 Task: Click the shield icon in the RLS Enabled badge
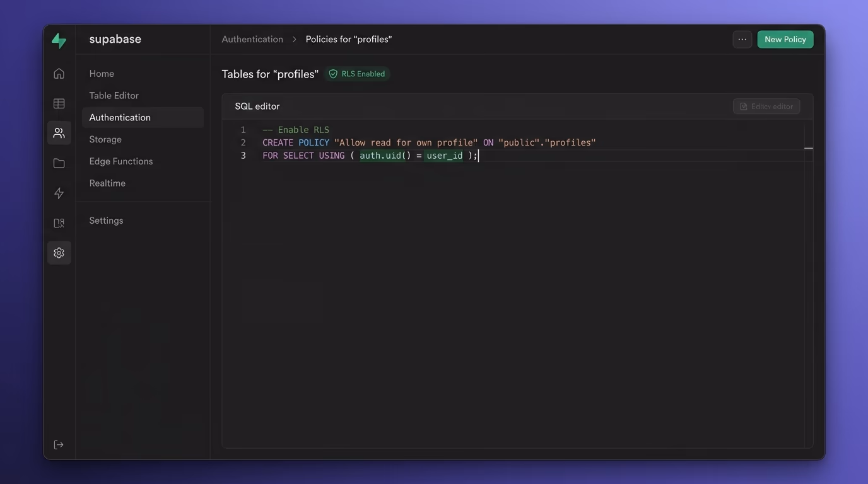(x=333, y=74)
